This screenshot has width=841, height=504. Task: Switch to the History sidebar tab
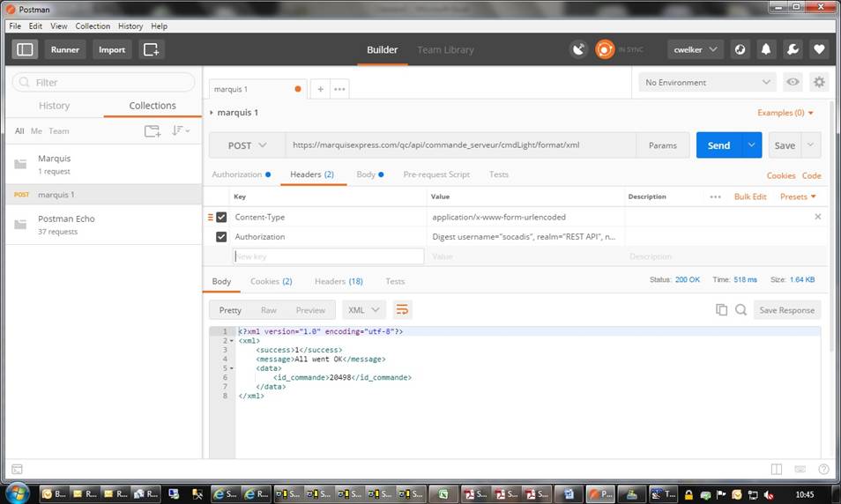point(54,106)
